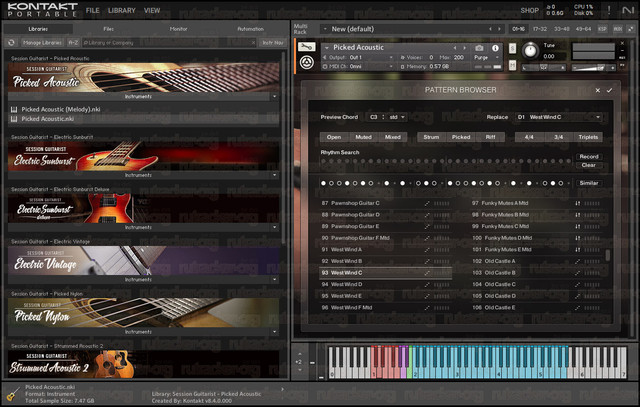Toggle Riff filter

[x=490, y=137]
